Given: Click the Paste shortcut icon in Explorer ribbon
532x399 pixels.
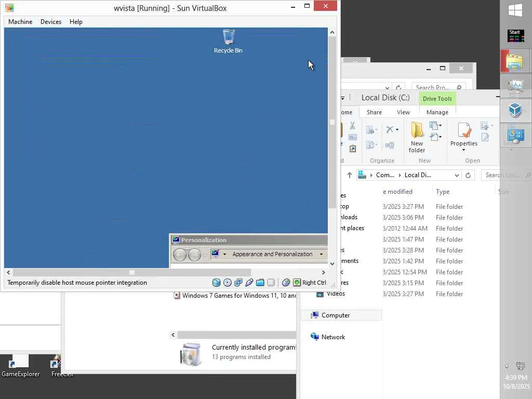Looking at the screenshot, I should [x=353, y=149].
